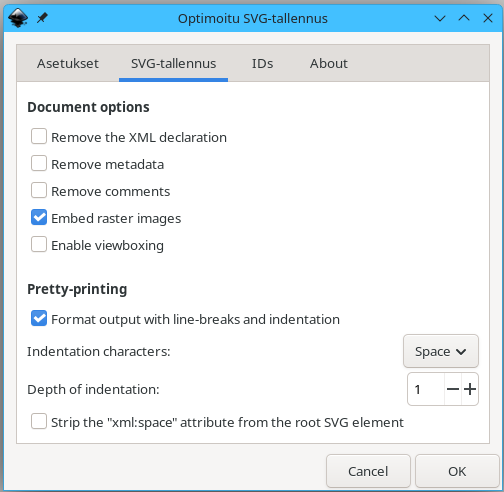Click the Cancel button

click(x=368, y=471)
